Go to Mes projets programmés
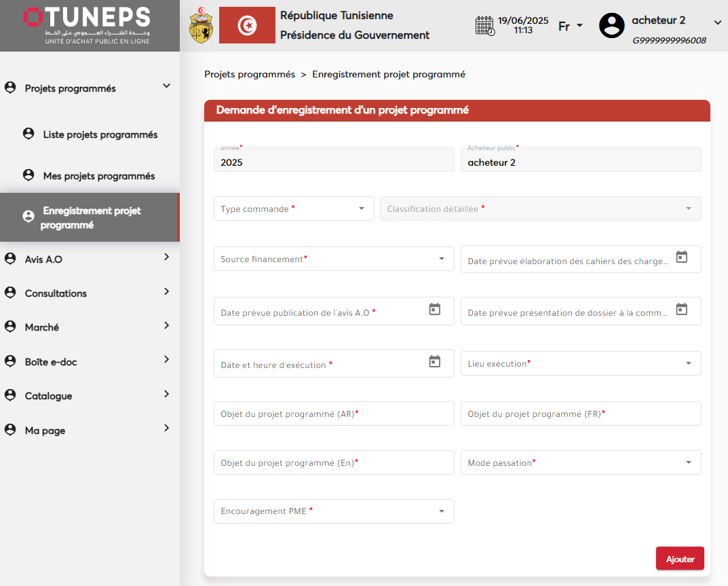 click(x=98, y=176)
